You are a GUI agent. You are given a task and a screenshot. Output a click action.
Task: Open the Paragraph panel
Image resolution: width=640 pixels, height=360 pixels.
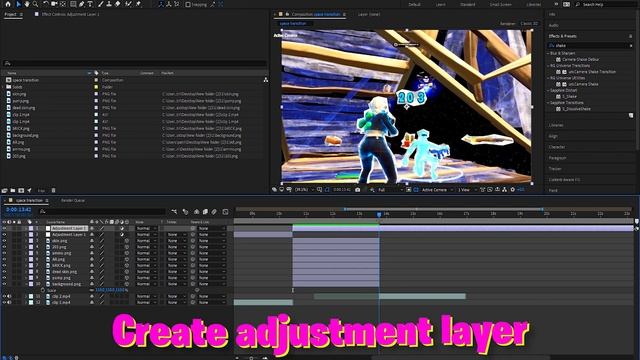558,158
